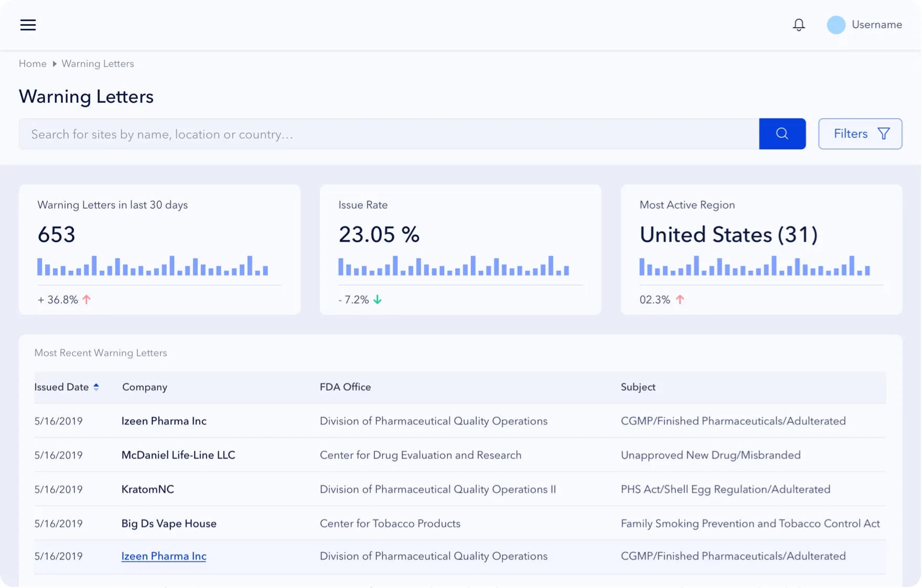Click the Issue Rate bar chart
This screenshot has width=922, height=588.
(454, 266)
